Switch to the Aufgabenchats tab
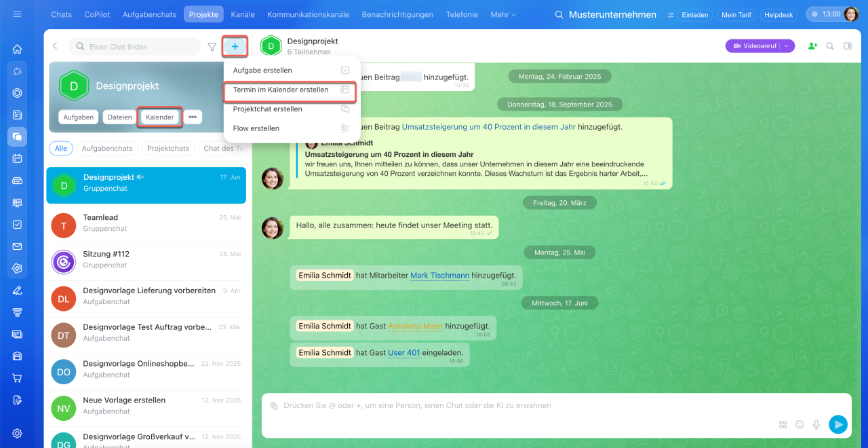This screenshot has width=868, height=448. coord(150,14)
